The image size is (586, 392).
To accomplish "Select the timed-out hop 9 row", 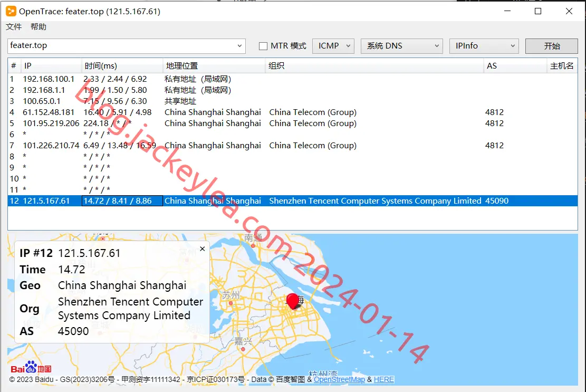I will point(293,167).
